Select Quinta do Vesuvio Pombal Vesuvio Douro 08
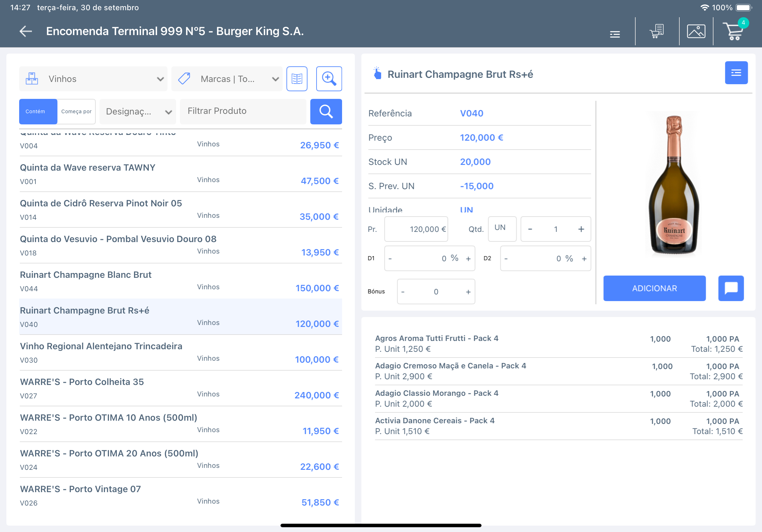The width and height of the screenshot is (762, 532). [x=181, y=246]
